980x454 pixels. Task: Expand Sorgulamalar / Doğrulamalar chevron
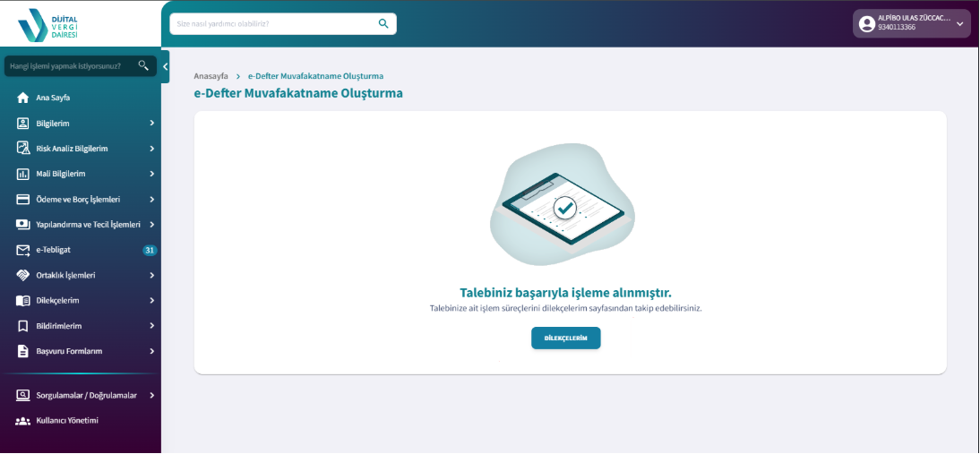152,395
